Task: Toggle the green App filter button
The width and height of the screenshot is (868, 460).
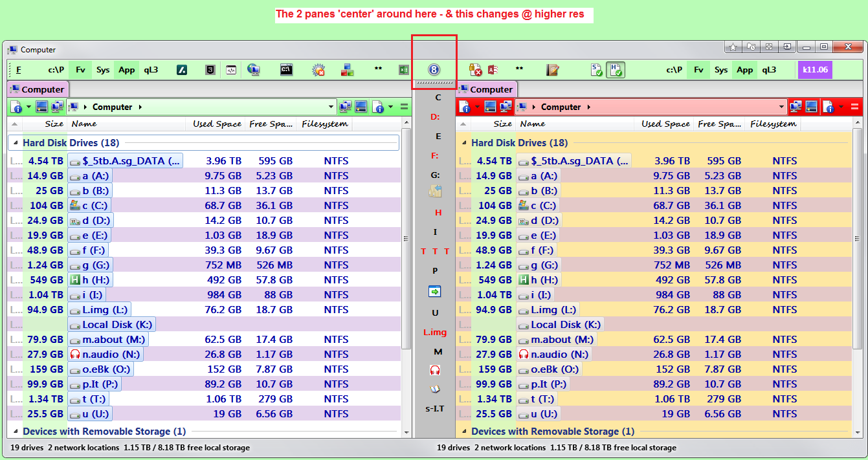Action: 126,69
